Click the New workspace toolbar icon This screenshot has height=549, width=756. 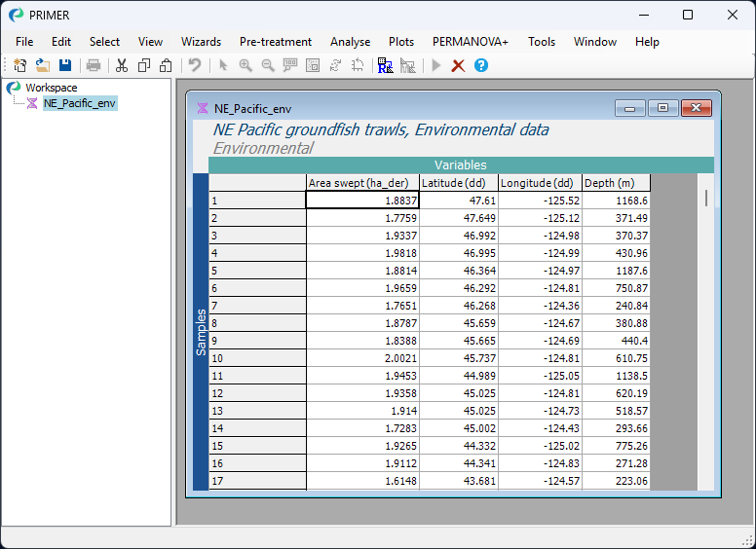(x=19, y=65)
